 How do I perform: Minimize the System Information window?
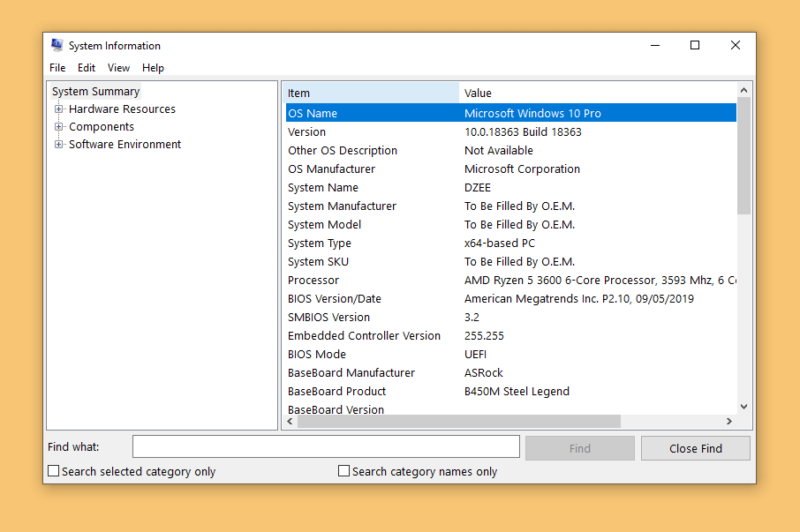pyautogui.click(x=655, y=45)
